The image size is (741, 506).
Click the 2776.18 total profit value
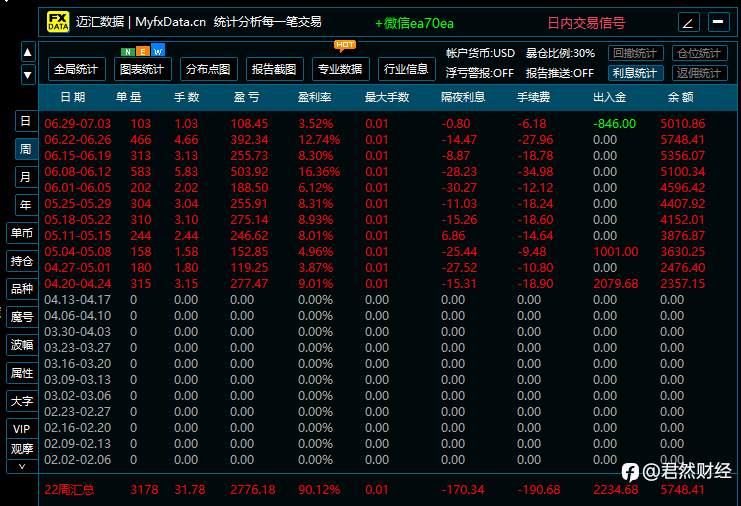[x=252, y=489]
